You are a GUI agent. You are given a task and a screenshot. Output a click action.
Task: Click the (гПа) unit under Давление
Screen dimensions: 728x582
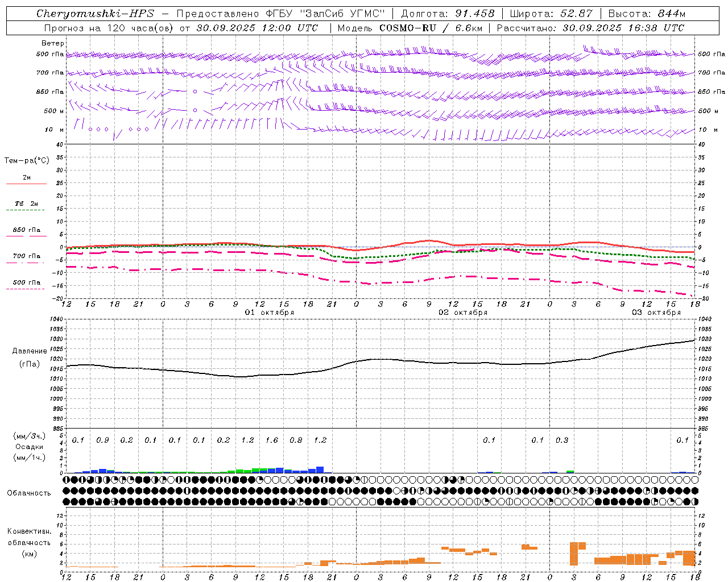30,364
